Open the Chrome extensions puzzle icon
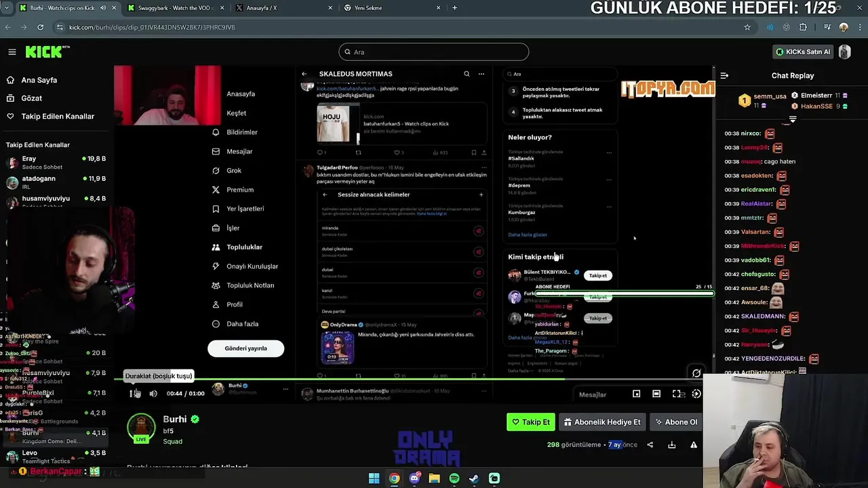 804,27
